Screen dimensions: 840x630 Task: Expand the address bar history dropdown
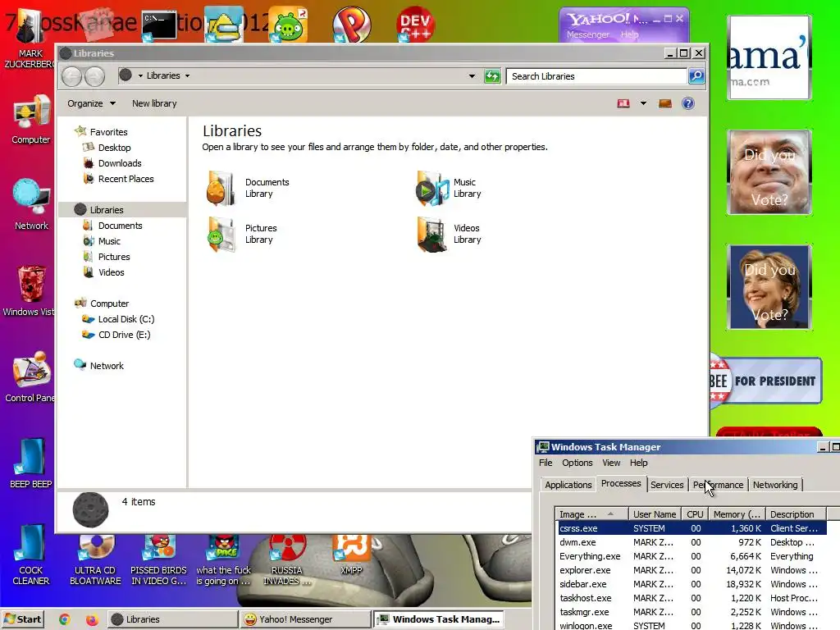pyautogui.click(x=472, y=76)
